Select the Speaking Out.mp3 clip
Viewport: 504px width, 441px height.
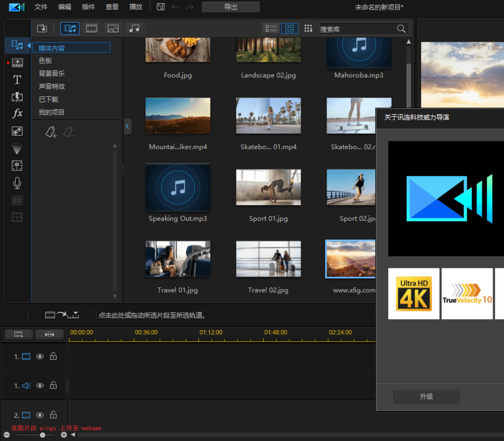pos(178,187)
